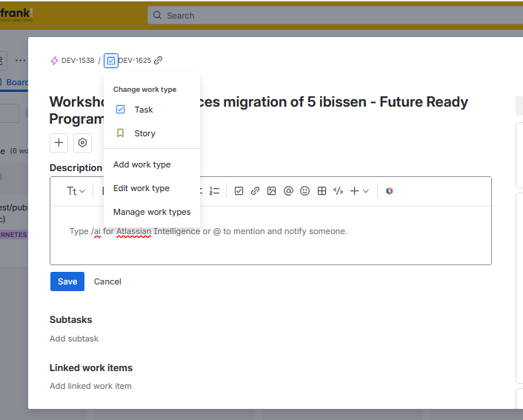Image resolution: width=523 pixels, height=420 pixels.
Task: Click the @ mention icon in the toolbar
Action: point(288,191)
